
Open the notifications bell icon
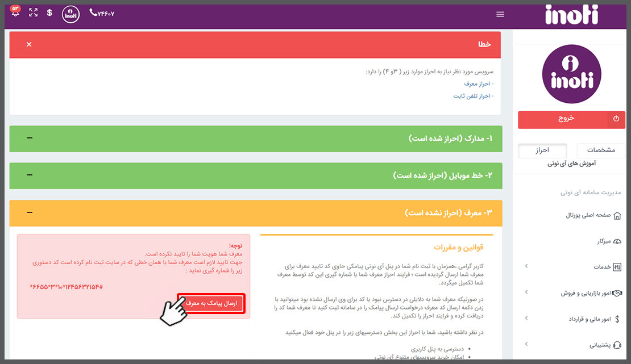point(16,12)
